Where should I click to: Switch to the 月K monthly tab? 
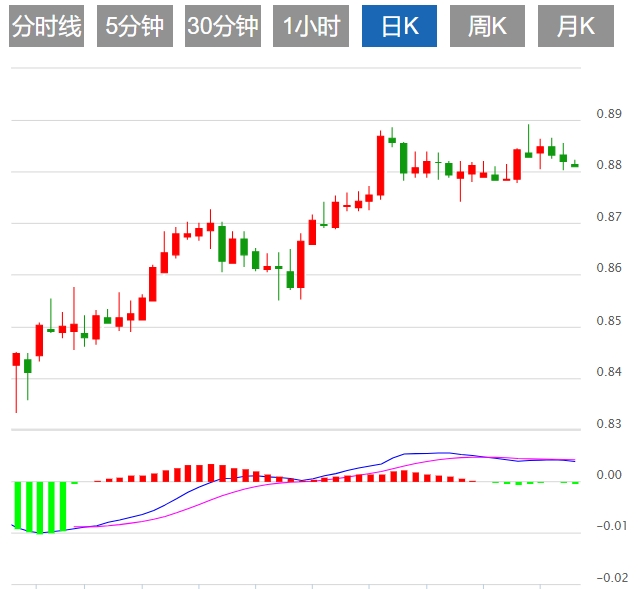[x=576, y=26]
